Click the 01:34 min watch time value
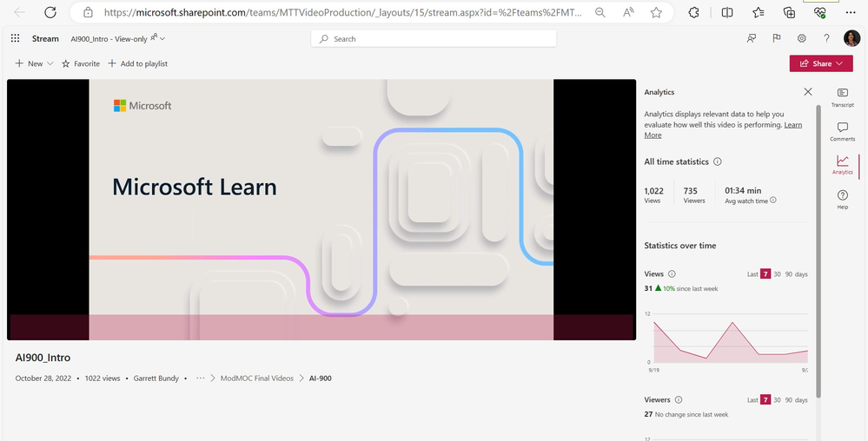This screenshot has height=441, width=868. coord(743,190)
